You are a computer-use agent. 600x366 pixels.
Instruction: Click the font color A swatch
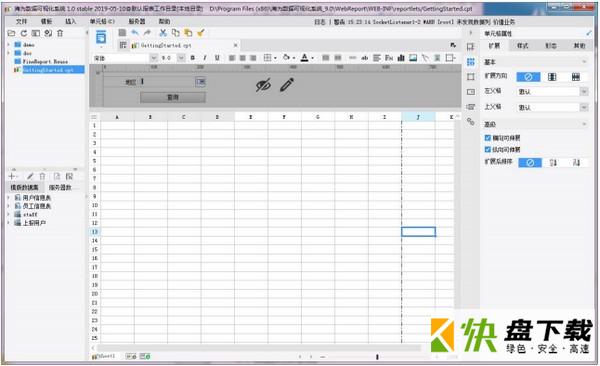(x=305, y=58)
